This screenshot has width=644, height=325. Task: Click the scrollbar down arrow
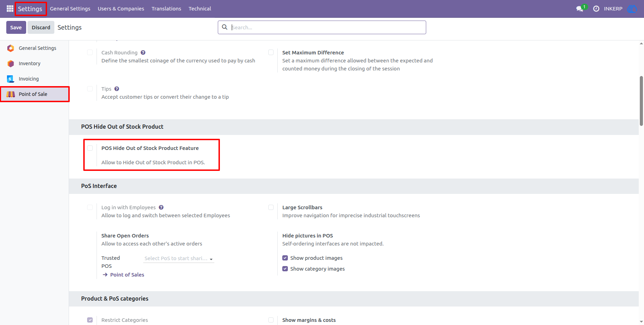click(x=641, y=322)
